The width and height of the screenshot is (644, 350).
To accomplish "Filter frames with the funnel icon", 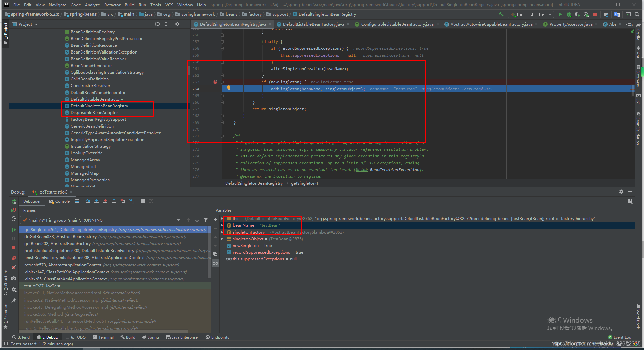I will pos(206,220).
